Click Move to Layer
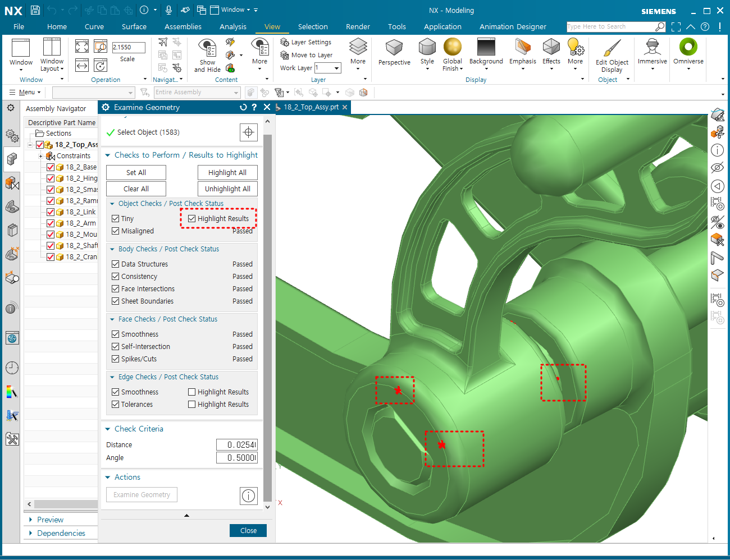The height and width of the screenshot is (560, 730). click(307, 55)
